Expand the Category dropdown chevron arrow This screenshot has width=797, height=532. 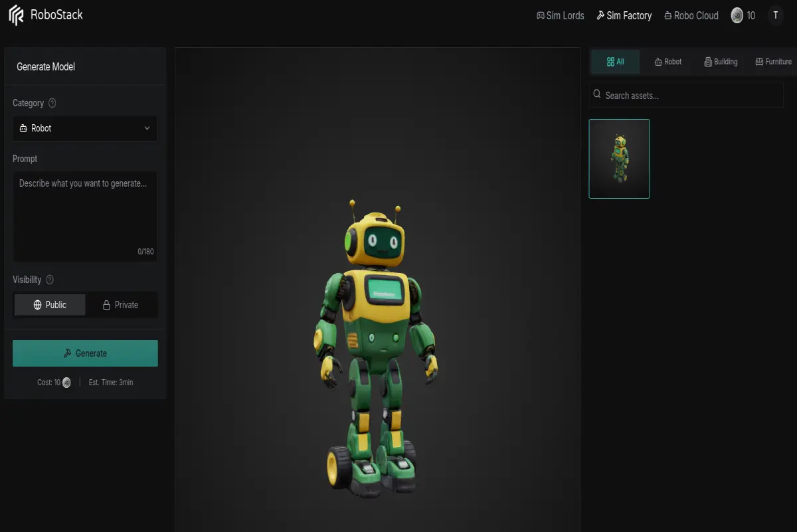pos(147,128)
